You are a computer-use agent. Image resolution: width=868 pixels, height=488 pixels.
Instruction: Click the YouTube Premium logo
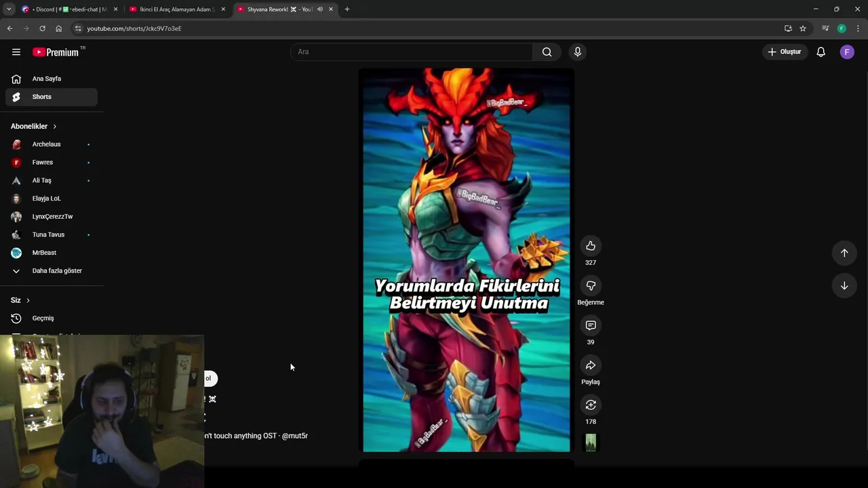[56, 52]
